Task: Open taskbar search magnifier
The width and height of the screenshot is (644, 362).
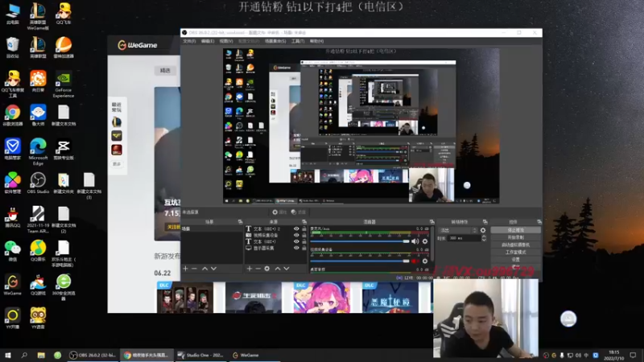Action: 24,355
